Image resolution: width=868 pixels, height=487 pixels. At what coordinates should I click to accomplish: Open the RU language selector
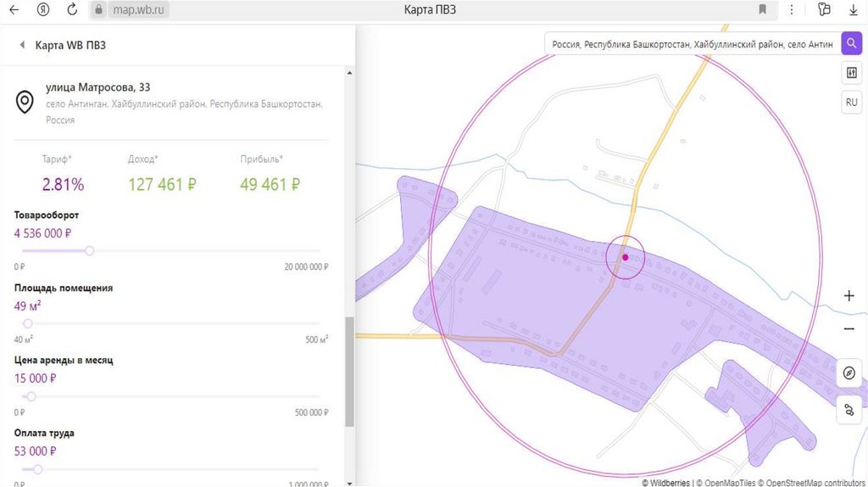point(851,103)
